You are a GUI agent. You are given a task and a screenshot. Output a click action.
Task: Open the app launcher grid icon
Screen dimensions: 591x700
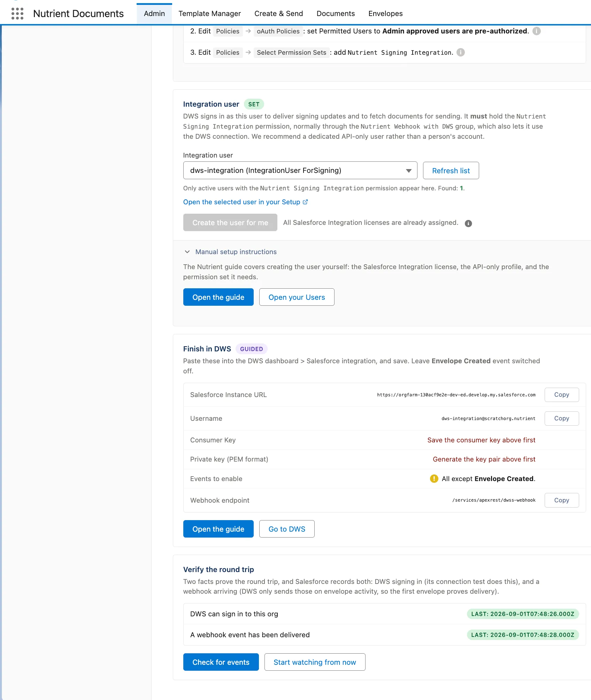pos(17,14)
